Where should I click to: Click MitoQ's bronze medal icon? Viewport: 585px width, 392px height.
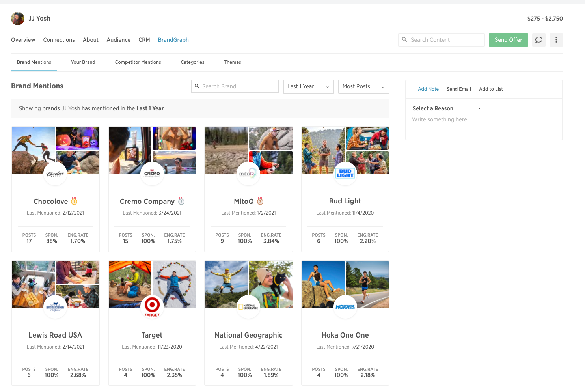pos(260,201)
